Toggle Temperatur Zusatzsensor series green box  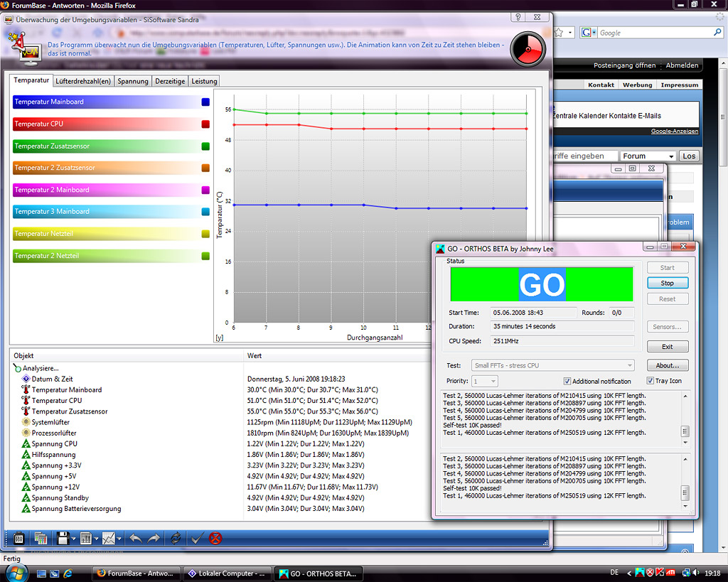click(x=205, y=146)
